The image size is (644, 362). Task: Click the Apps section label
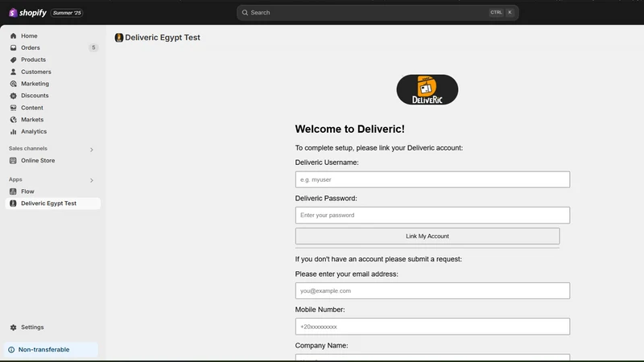tap(15, 179)
